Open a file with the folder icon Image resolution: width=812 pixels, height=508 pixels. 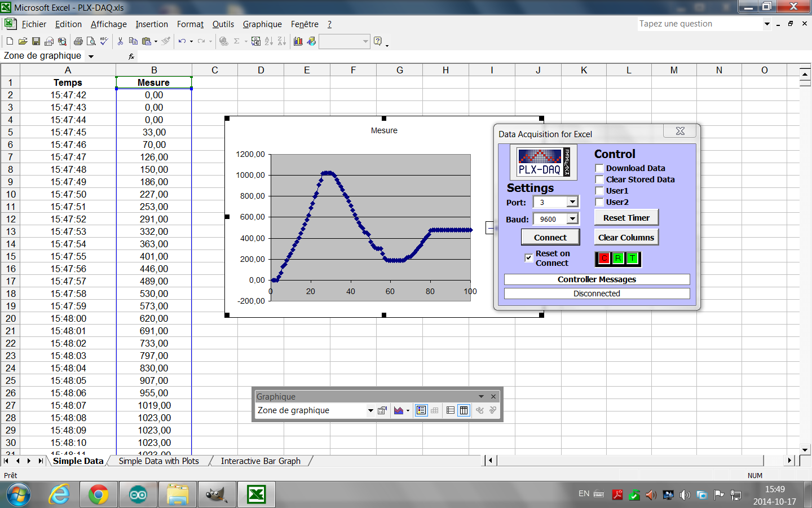23,41
